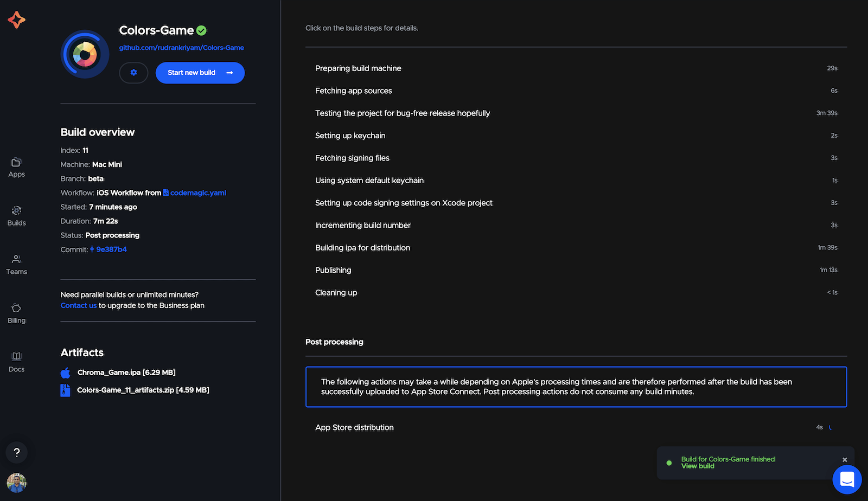
Task: Click the Started value 7 minutes ago
Action: 113,207
